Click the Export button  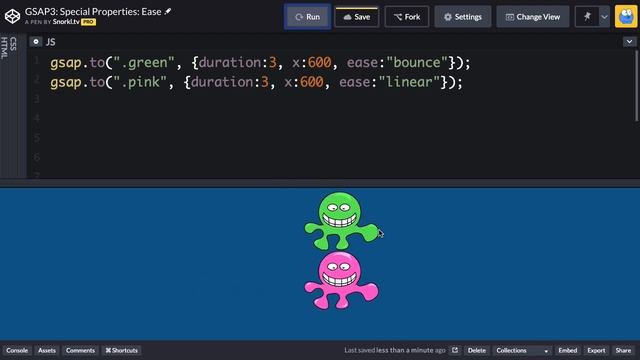coord(596,350)
